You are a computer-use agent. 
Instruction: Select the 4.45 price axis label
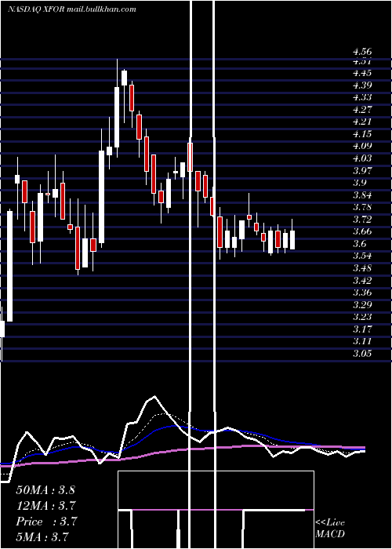coord(362,73)
